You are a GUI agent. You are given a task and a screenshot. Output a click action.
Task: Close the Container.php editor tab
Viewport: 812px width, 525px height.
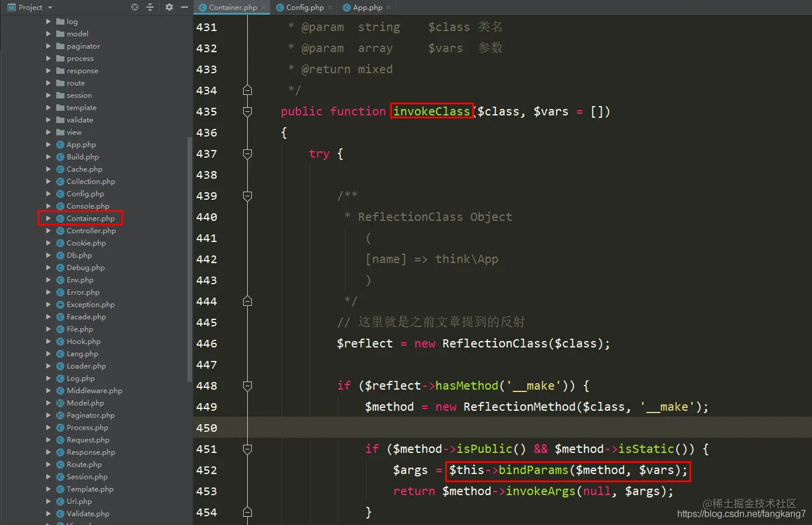[x=264, y=8]
